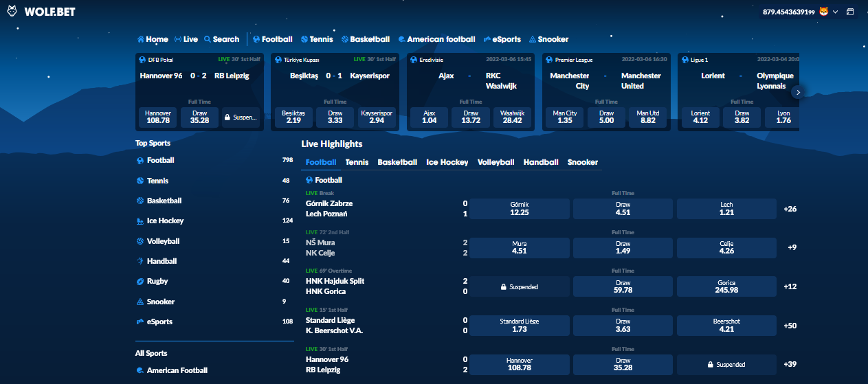The width and height of the screenshot is (868, 384).
Task: Select American football in the top navigation
Action: point(436,39)
